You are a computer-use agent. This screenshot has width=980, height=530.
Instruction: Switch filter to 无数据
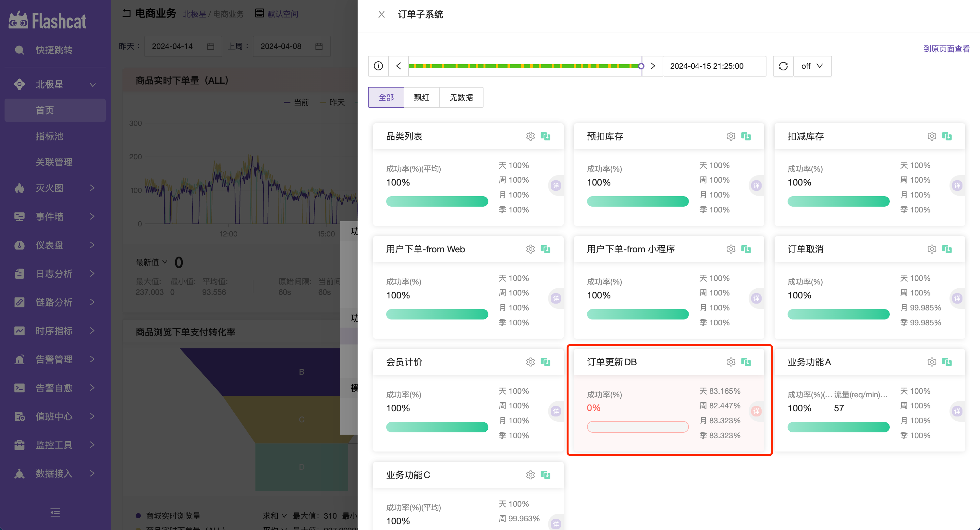click(x=461, y=97)
